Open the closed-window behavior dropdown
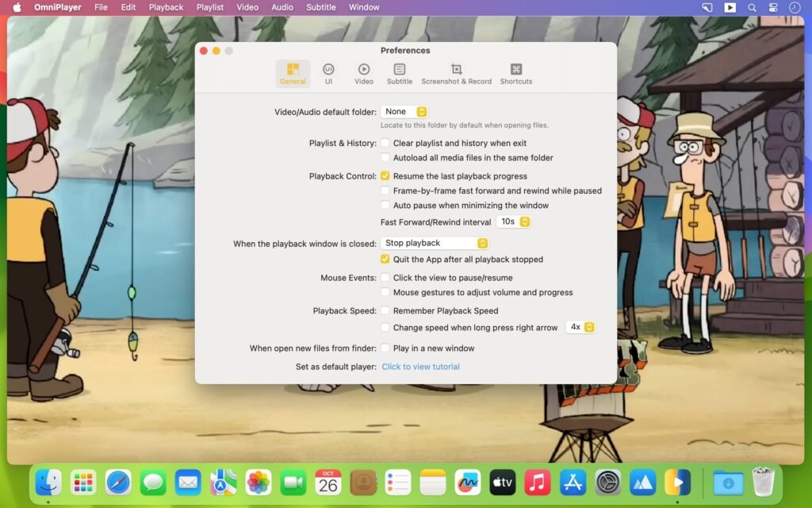This screenshot has height=508, width=812. 434,243
